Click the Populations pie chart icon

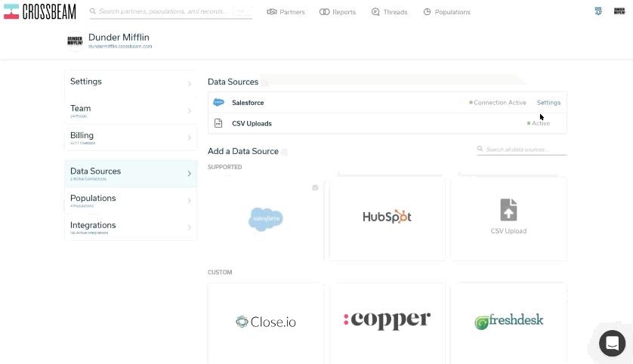pos(427,12)
